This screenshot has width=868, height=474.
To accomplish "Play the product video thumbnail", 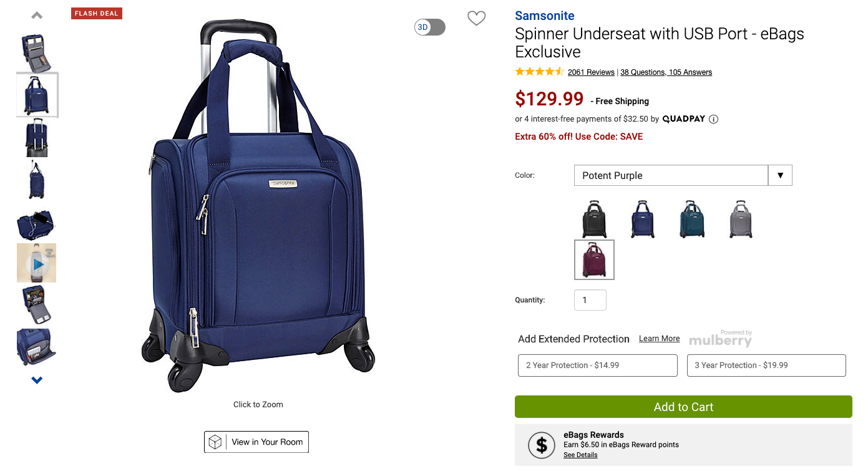I will click(37, 264).
